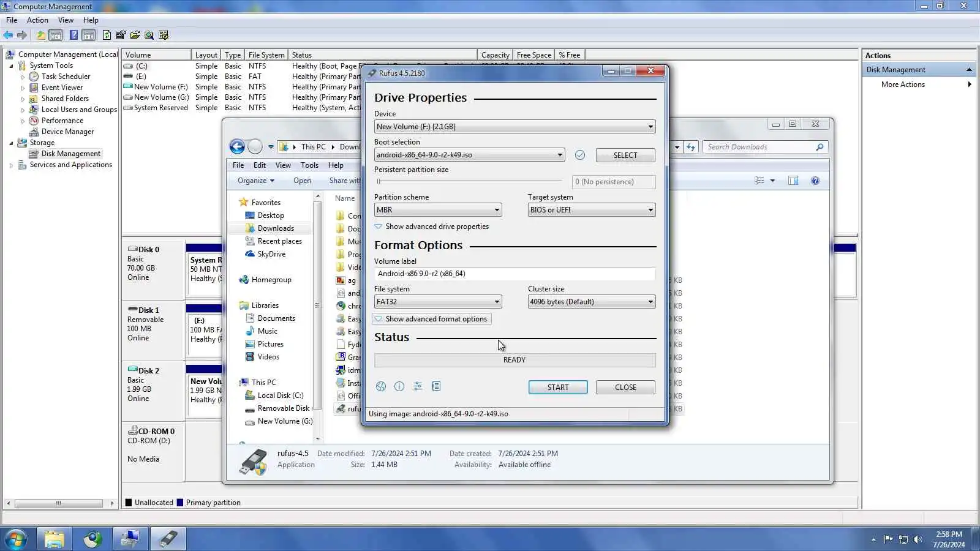Open the Target system BIOS or UEFI dropdown
This screenshot has height=551, width=980.
click(592, 210)
